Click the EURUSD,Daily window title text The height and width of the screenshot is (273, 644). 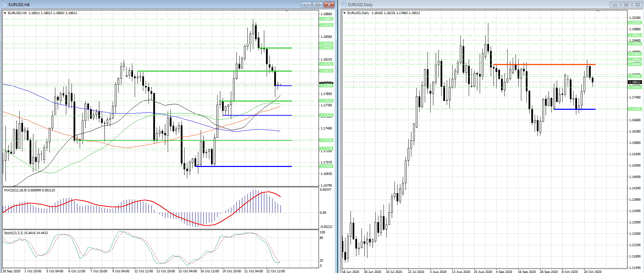pyautogui.click(x=360, y=5)
